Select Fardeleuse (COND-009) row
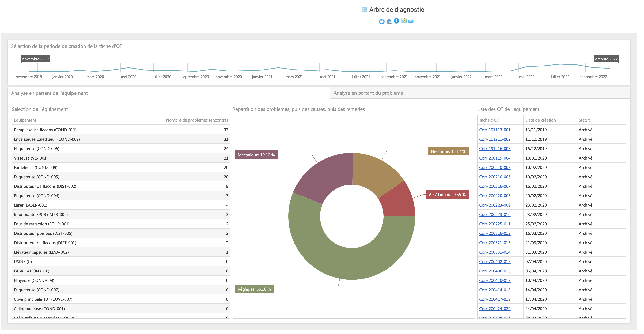This screenshot has height=334, width=644. [x=121, y=168]
